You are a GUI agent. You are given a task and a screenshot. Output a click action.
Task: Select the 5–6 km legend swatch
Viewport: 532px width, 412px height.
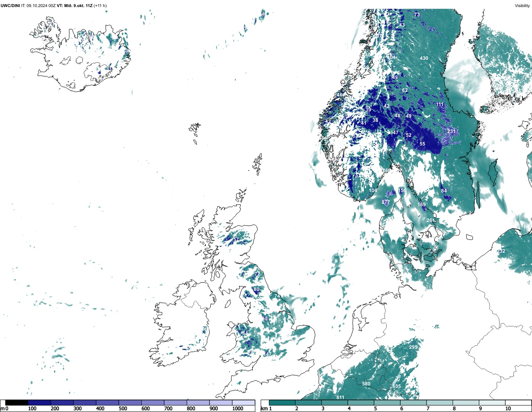387,403
